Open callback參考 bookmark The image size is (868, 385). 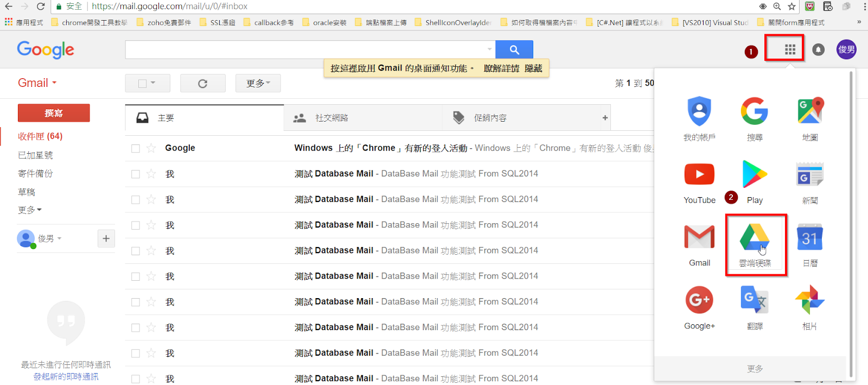pos(269,22)
